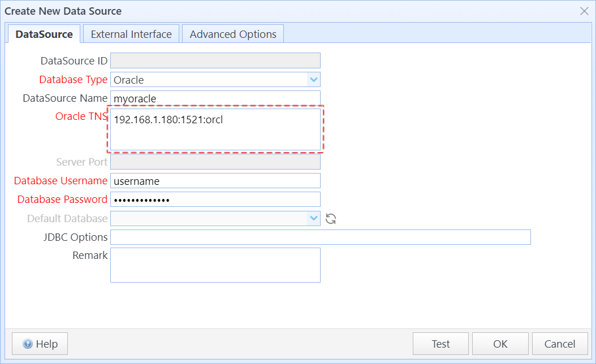The height and width of the screenshot is (364, 596).
Task: Close the Create New Data Source dialog
Action: [x=584, y=11]
